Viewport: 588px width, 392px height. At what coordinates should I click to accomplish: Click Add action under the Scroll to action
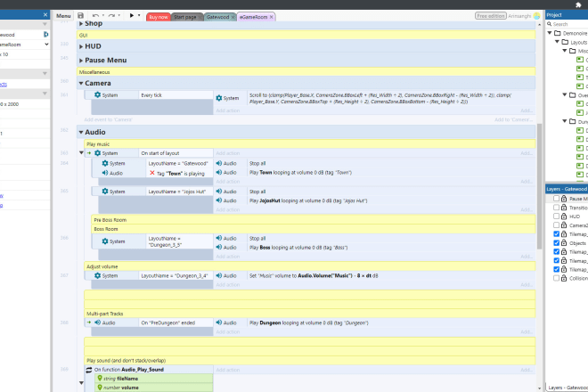[x=227, y=110]
